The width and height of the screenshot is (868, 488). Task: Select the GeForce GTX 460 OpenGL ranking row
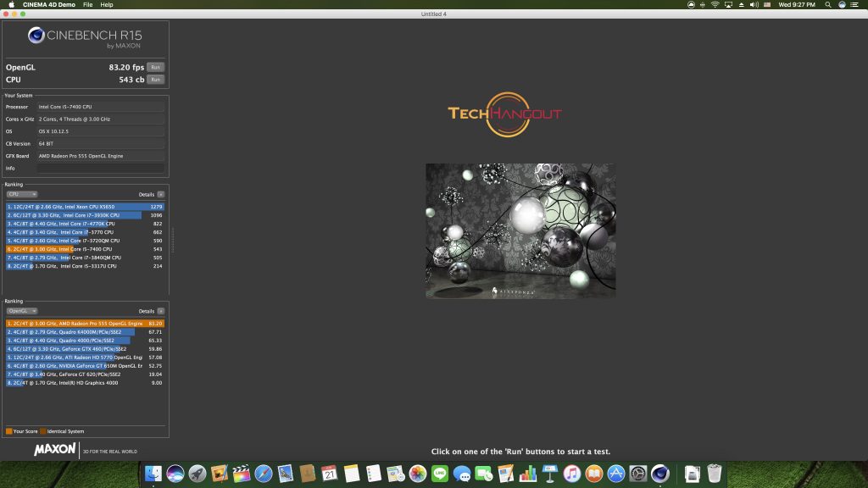click(85, 349)
